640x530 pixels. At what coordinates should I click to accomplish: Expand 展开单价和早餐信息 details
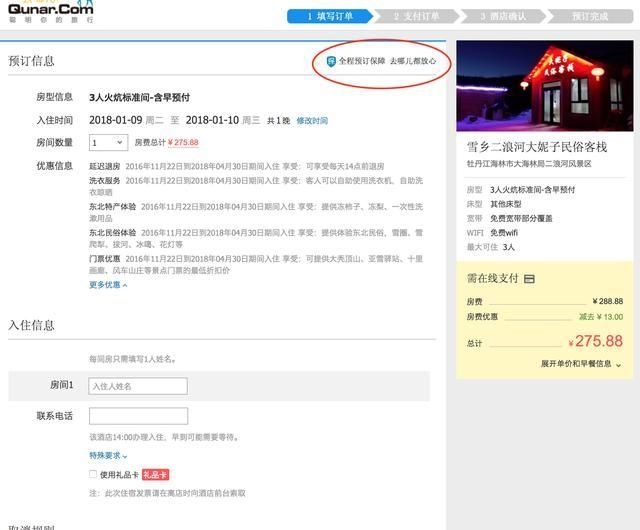tap(581, 364)
